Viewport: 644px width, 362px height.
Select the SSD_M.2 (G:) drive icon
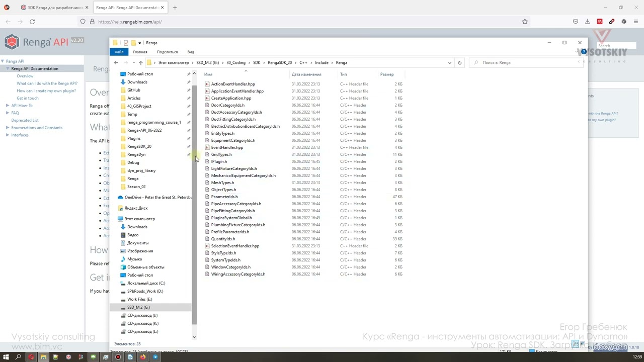coord(123,307)
